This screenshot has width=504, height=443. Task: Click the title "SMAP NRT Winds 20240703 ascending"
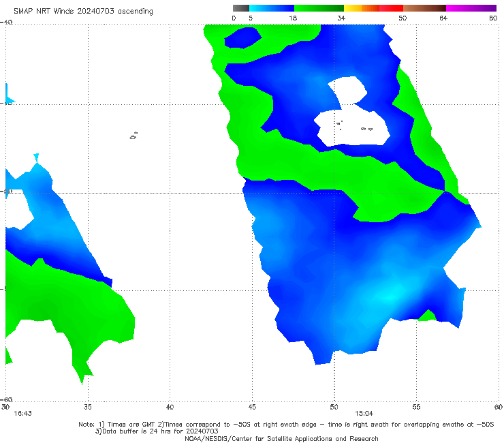[x=83, y=11]
